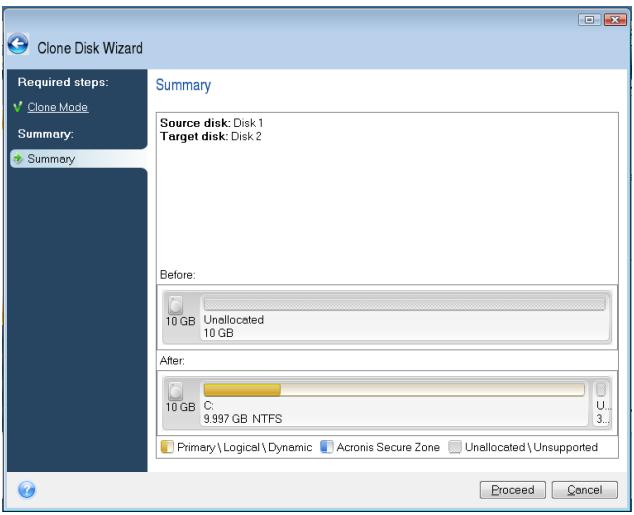Click the Unallocated bar in the Before panel
Image resolution: width=634 pixels, height=515 pixels.
404,304
